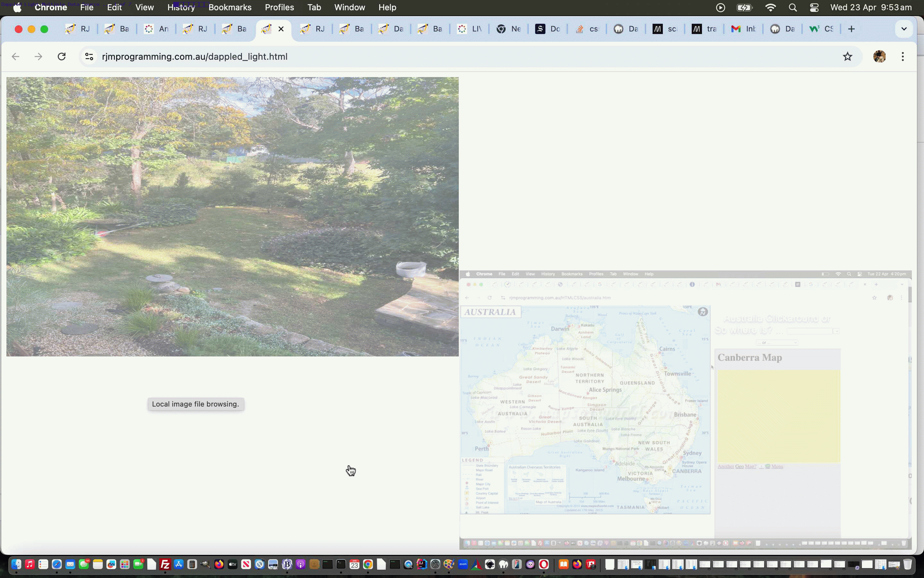Check battery status in menu bar
Viewport: 924px width, 578px height.
tap(745, 7)
